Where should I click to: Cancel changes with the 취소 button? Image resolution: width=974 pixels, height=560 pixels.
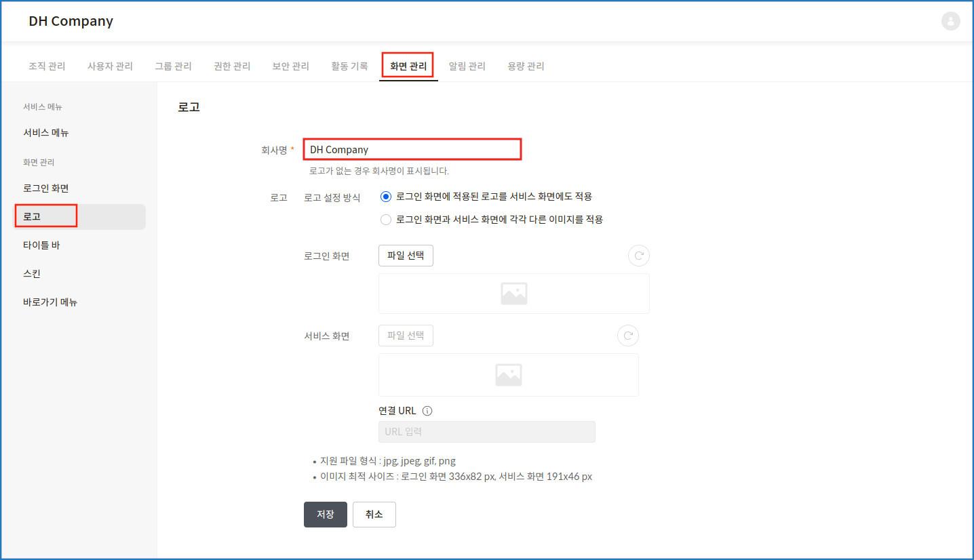[374, 515]
